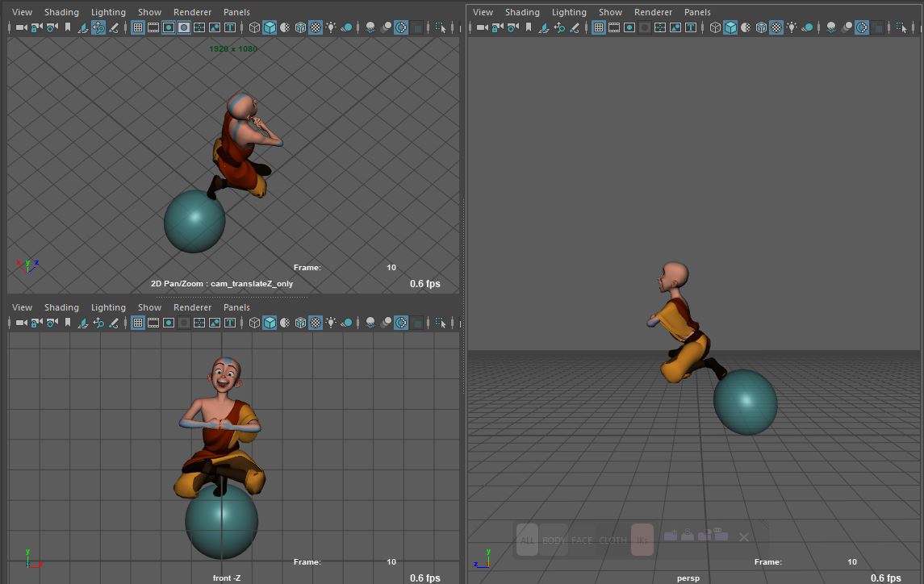Image resolution: width=924 pixels, height=584 pixels.
Task: Toggle motion blur in top-left camera panel
Action: click(386, 27)
